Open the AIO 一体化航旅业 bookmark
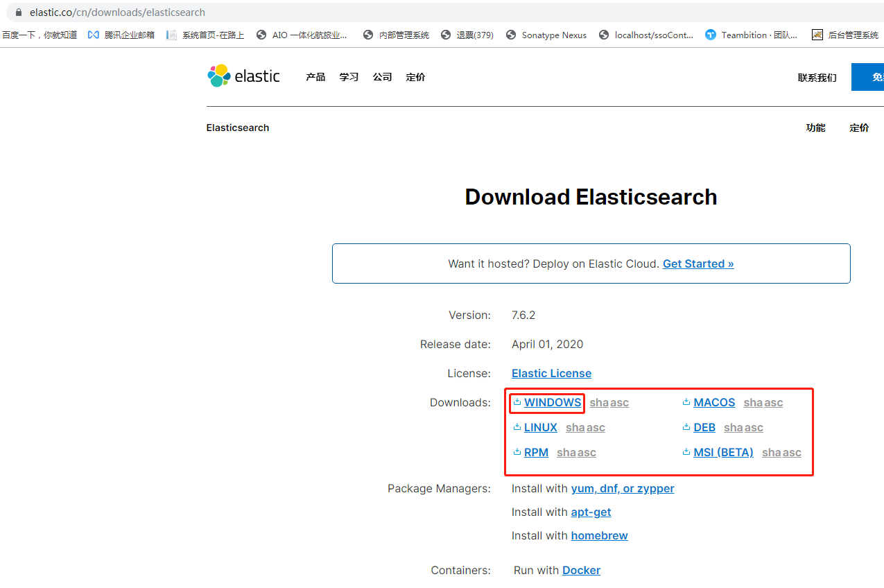 [302, 35]
